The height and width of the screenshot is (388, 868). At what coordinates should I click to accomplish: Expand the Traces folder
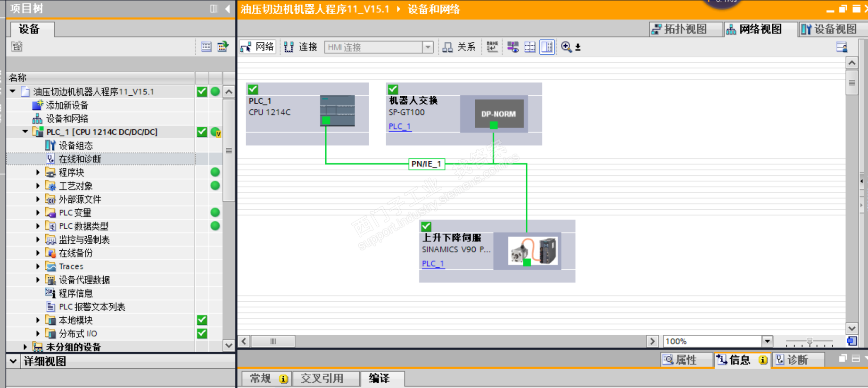(x=38, y=266)
